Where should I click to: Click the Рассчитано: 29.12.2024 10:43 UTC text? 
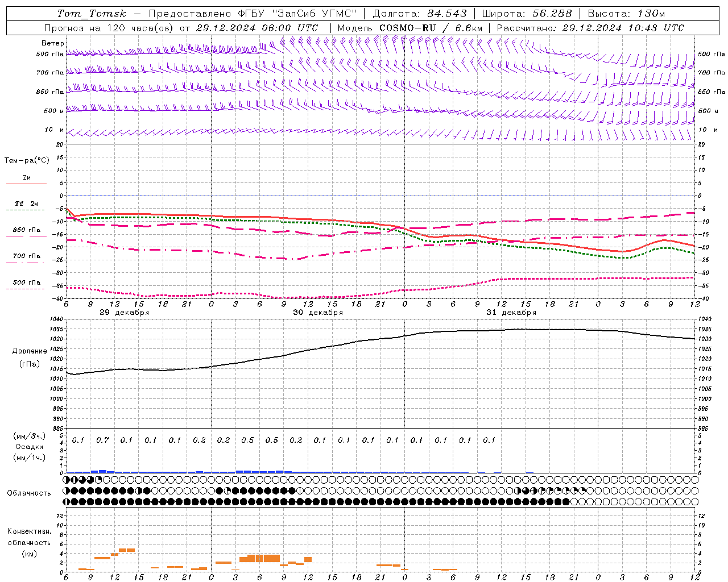click(590, 28)
